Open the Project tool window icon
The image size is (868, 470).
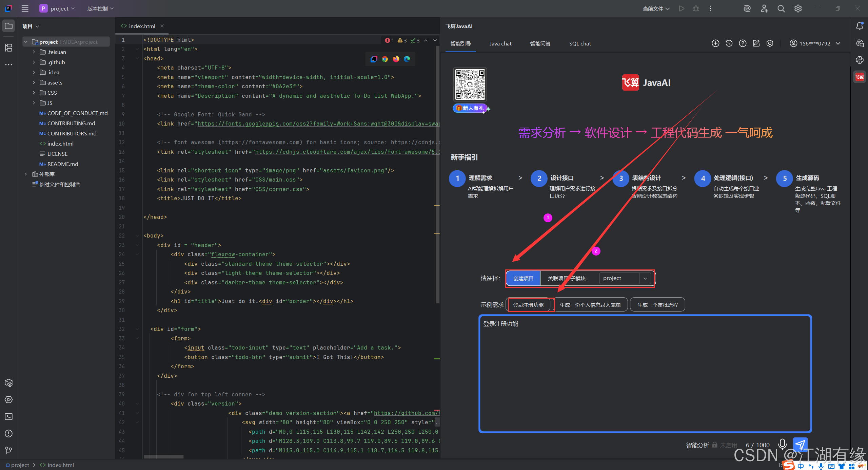(x=8, y=26)
